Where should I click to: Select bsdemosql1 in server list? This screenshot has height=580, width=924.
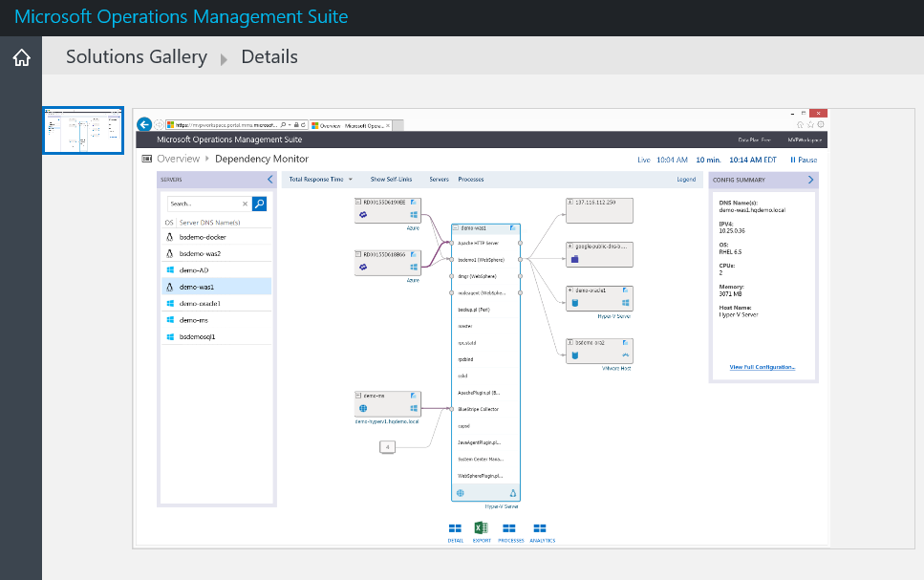216,336
